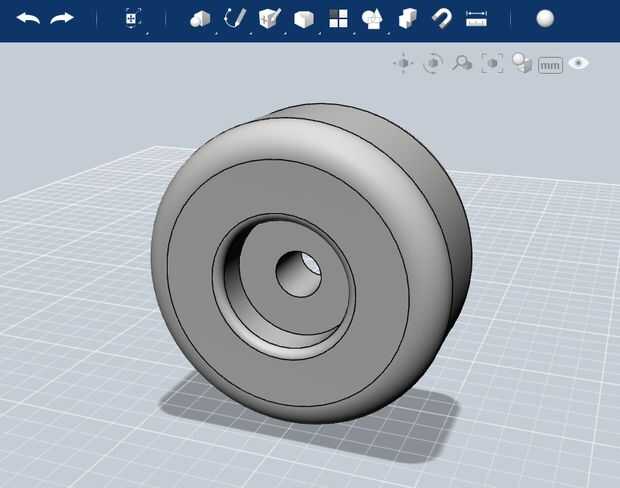Activate the Pan navigation tool
The height and width of the screenshot is (488, 620).
403,63
